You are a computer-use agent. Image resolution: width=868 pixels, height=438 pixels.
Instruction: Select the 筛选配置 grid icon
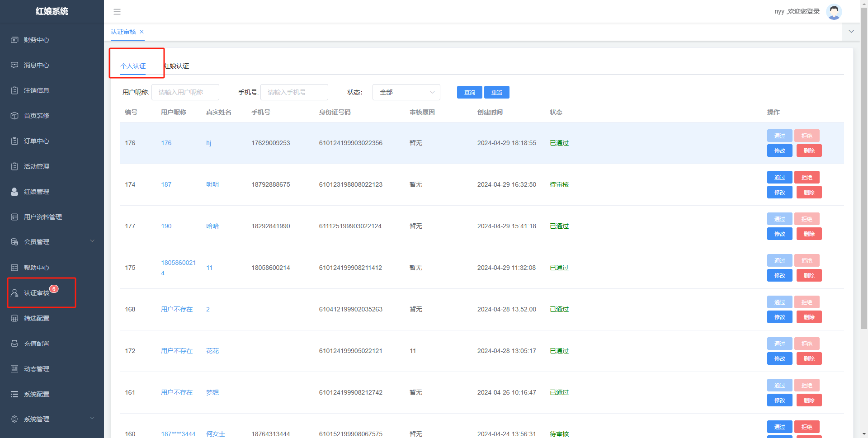pyautogui.click(x=14, y=318)
